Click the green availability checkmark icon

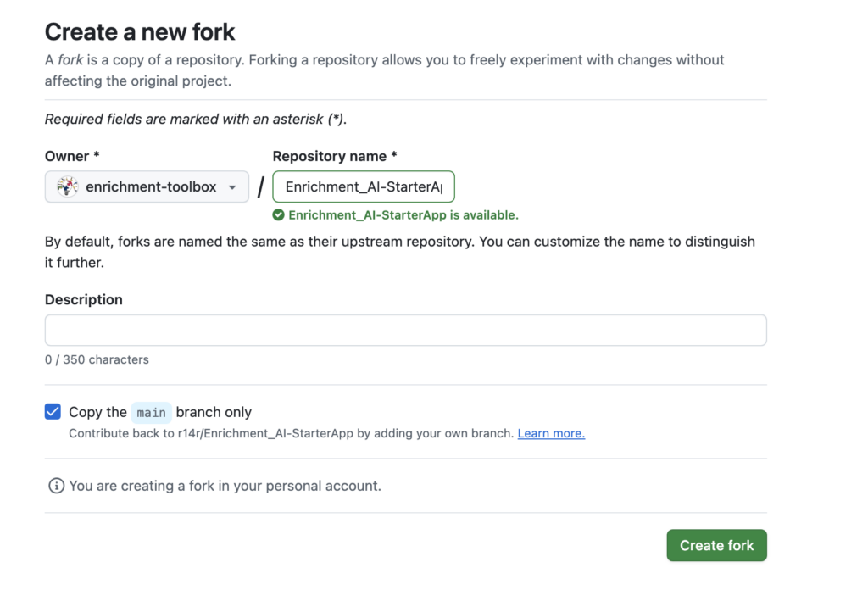[x=279, y=215]
